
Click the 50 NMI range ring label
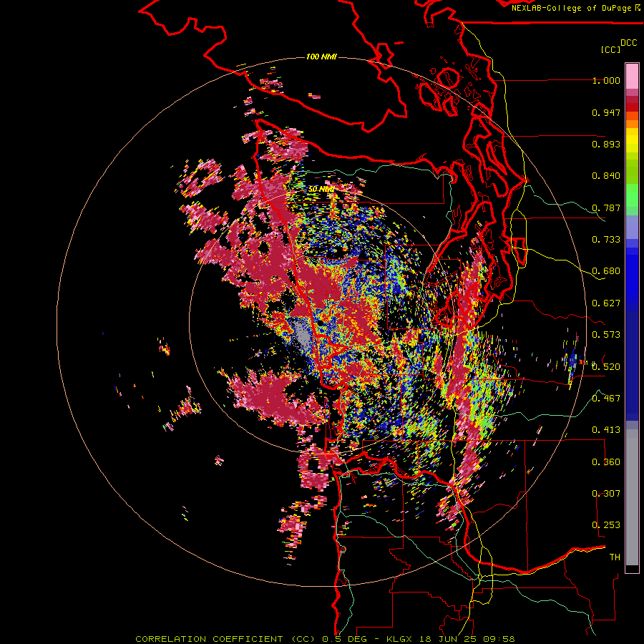pyautogui.click(x=321, y=189)
